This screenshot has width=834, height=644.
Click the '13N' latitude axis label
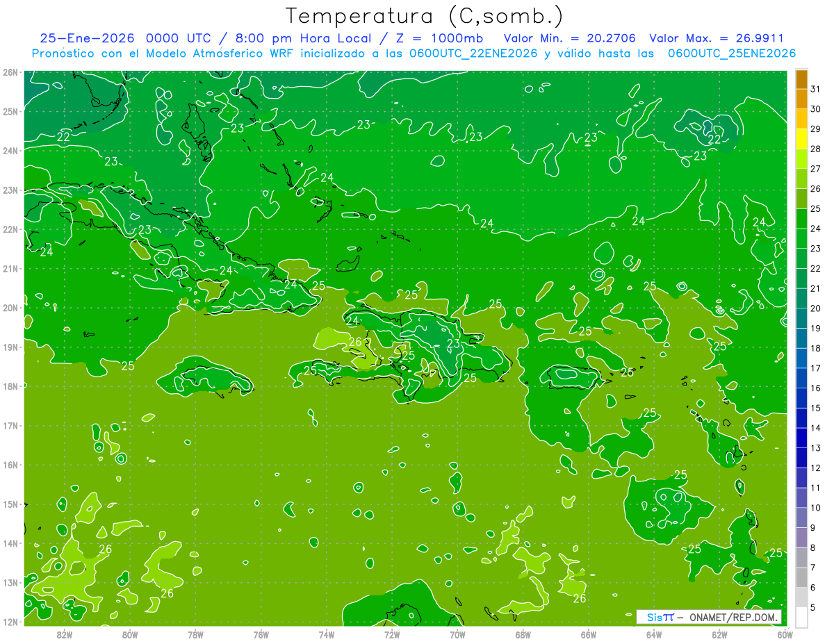point(10,582)
